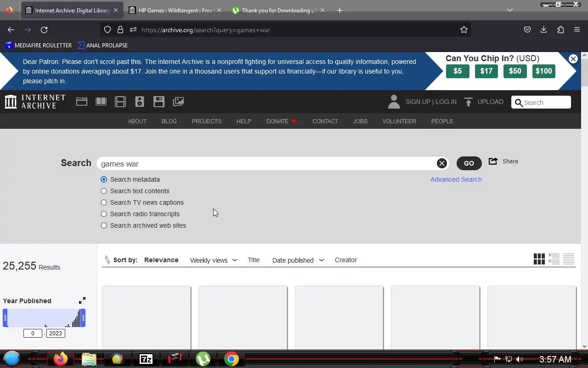This screenshot has width=588, height=368.
Task: Donate $100 button
Action: (x=544, y=71)
